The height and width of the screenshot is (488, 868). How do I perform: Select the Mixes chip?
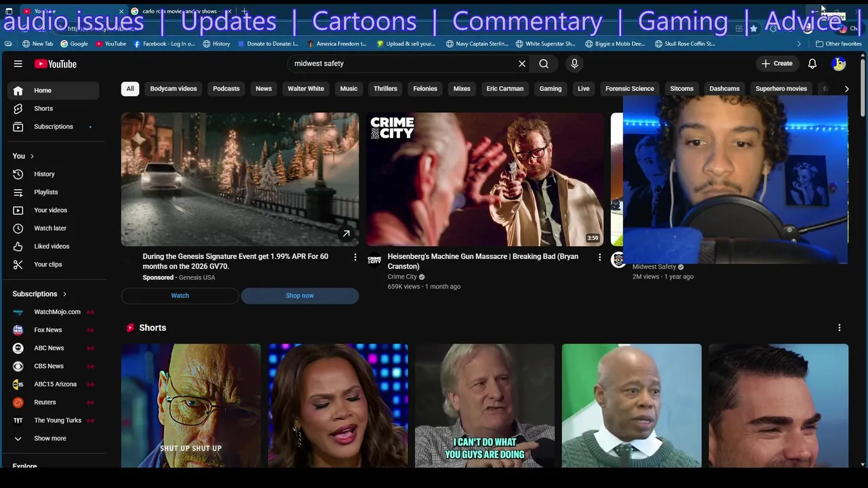[462, 89]
